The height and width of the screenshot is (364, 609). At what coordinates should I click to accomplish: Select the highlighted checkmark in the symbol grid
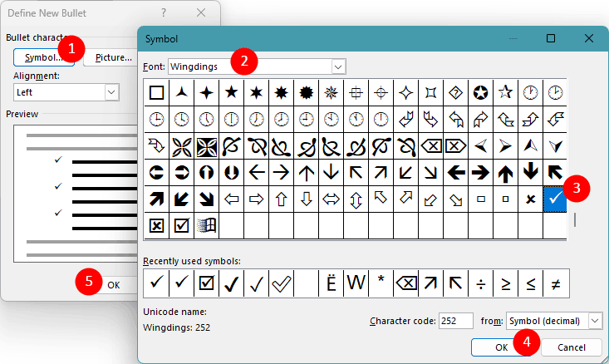click(x=554, y=199)
